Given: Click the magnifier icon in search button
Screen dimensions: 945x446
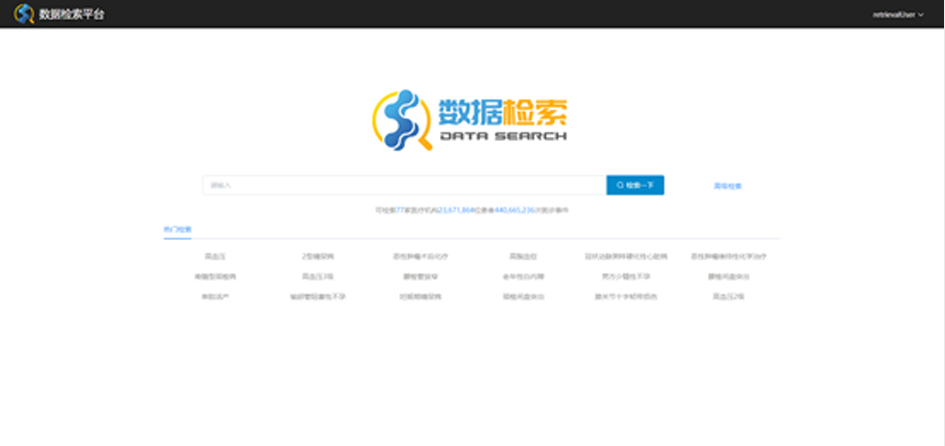Looking at the screenshot, I should tap(620, 185).
